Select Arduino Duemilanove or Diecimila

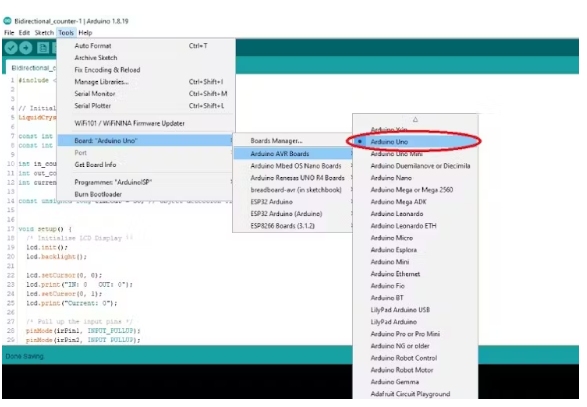coord(415,166)
